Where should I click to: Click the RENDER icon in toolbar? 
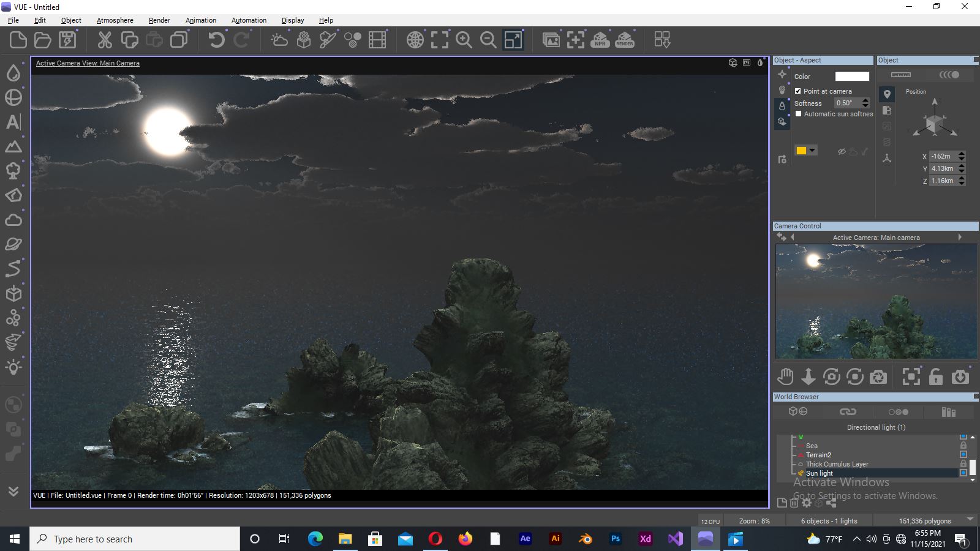point(625,40)
